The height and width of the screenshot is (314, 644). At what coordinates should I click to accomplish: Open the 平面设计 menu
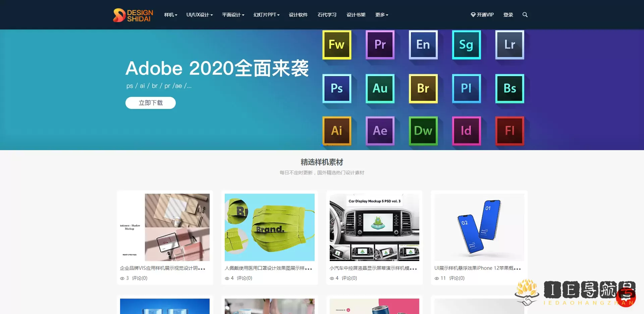click(233, 15)
